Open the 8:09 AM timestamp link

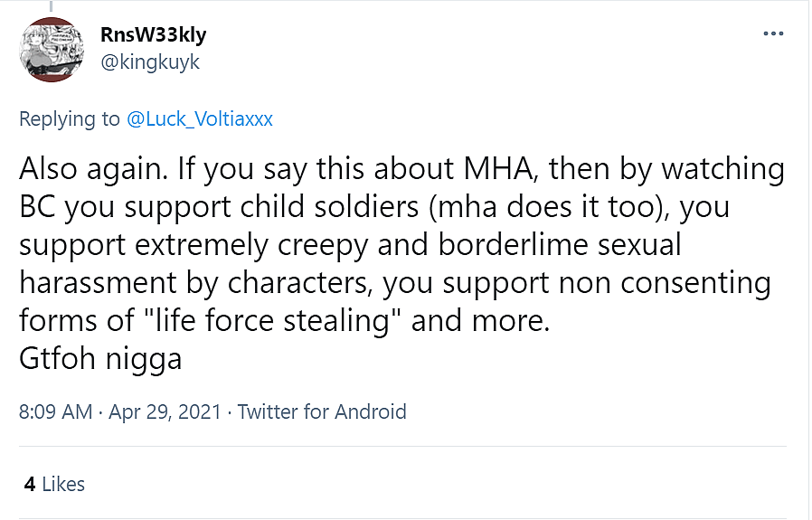(x=55, y=411)
